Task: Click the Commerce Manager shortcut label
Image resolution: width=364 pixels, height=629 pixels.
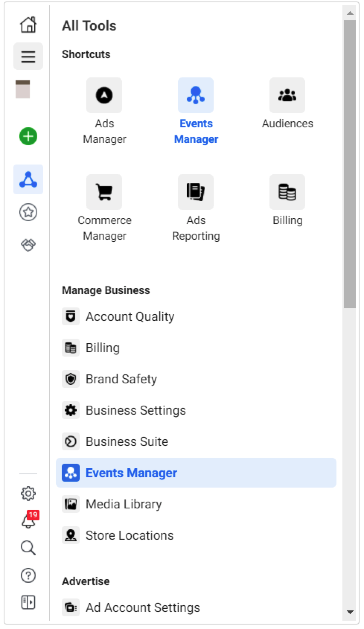Action: [105, 228]
